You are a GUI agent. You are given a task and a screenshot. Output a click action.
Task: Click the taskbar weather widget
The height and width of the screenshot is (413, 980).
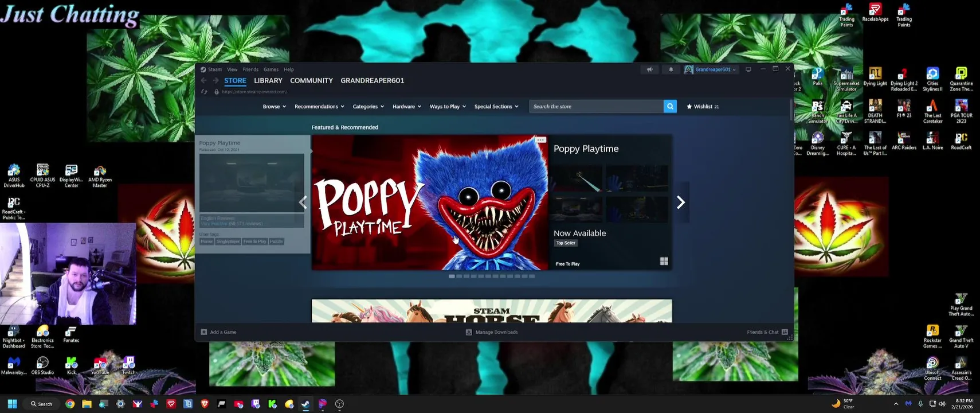point(842,404)
